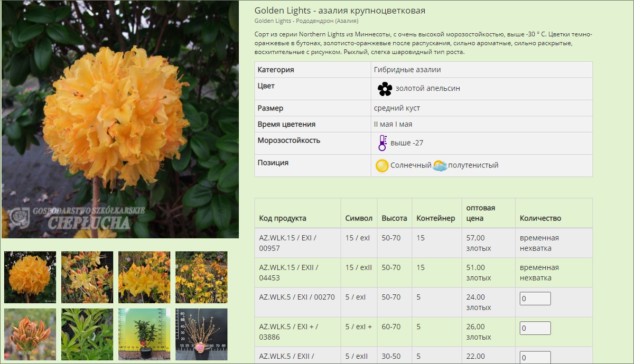Click 'временная нехватка' in the 00957 row

point(539,243)
